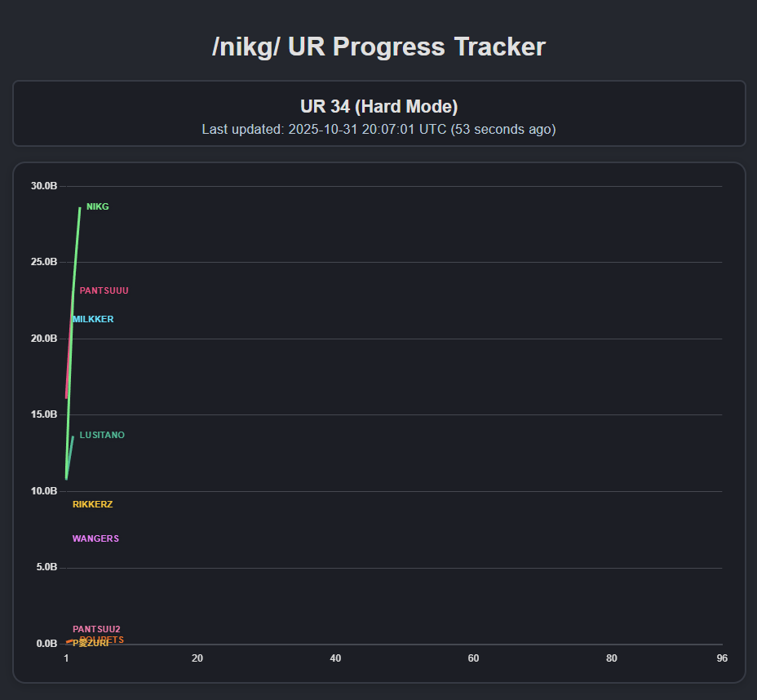This screenshot has height=700, width=757.
Task: Click the x-axis tick label 40
Action: (x=335, y=658)
